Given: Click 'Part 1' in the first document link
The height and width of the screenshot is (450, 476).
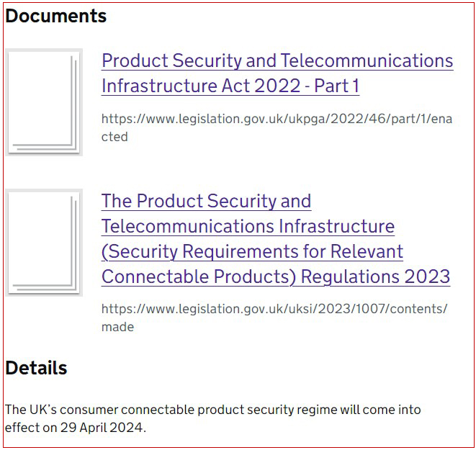Looking at the screenshot, I should (336, 86).
